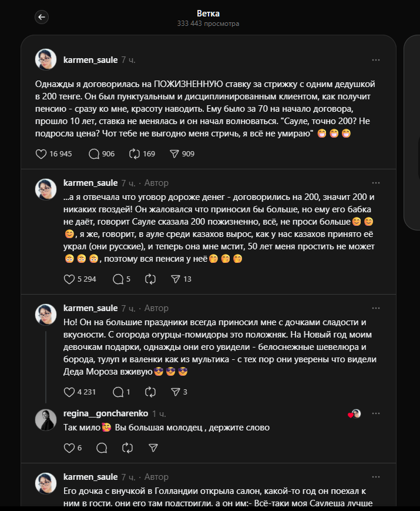Open the three-dot menu of the first post

[x=376, y=60]
